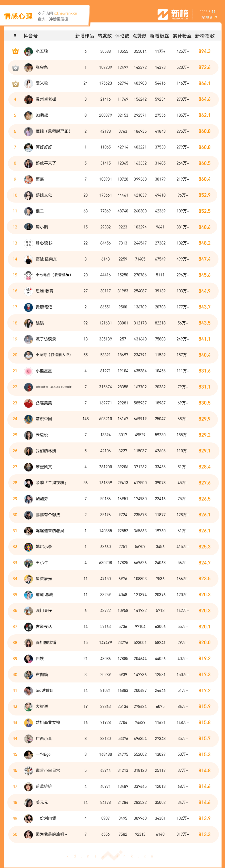This screenshot has width=225, height=868.
Task: Click the 情感心理 category title
Action: pyautogui.click(x=18, y=16)
